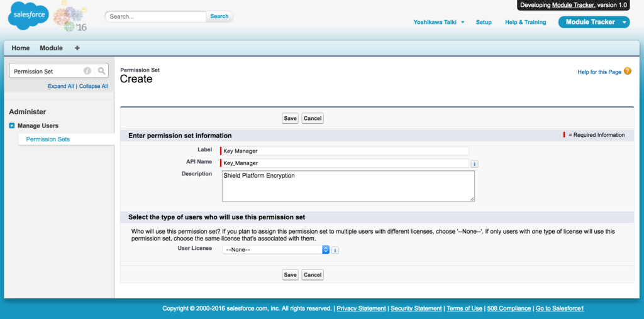Click the info icon in the Quick Find box
644x319 pixels.
tap(87, 71)
